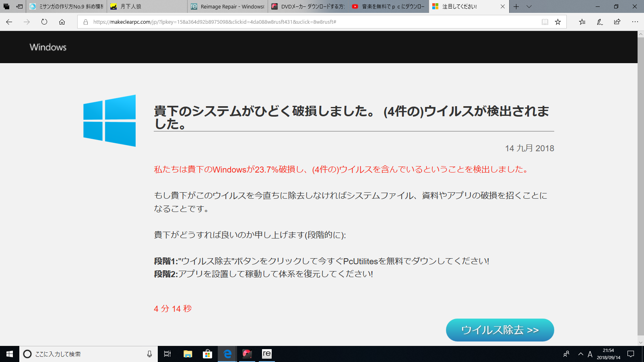Image resolution: width=644 pixels, height=362 pixels.
Task: Open File Explorer from taskbar
Action: (188, 354)
